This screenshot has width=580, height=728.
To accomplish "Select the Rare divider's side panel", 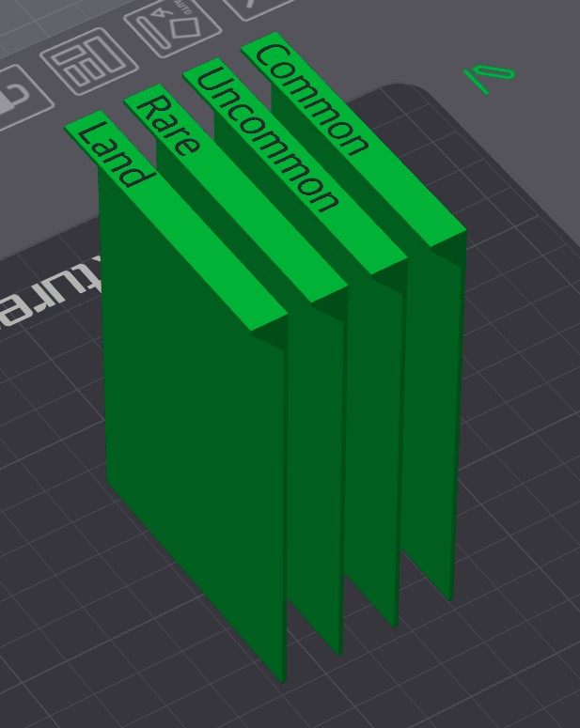I will click(x=315, y=464).
